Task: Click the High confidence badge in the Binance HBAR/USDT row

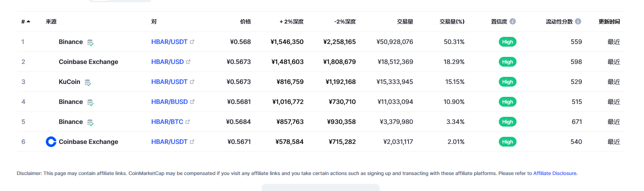Action: coord(508,42)
